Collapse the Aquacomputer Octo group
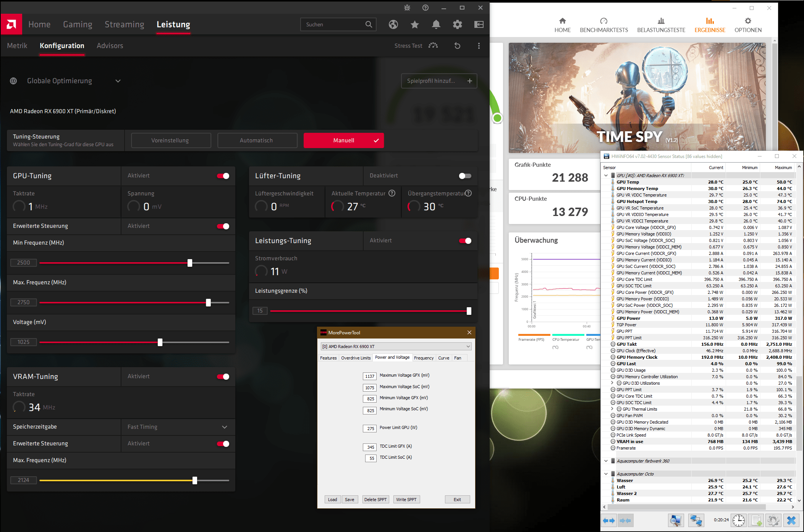The height and width of the screenshot is (532, 804). click(606, 474)
